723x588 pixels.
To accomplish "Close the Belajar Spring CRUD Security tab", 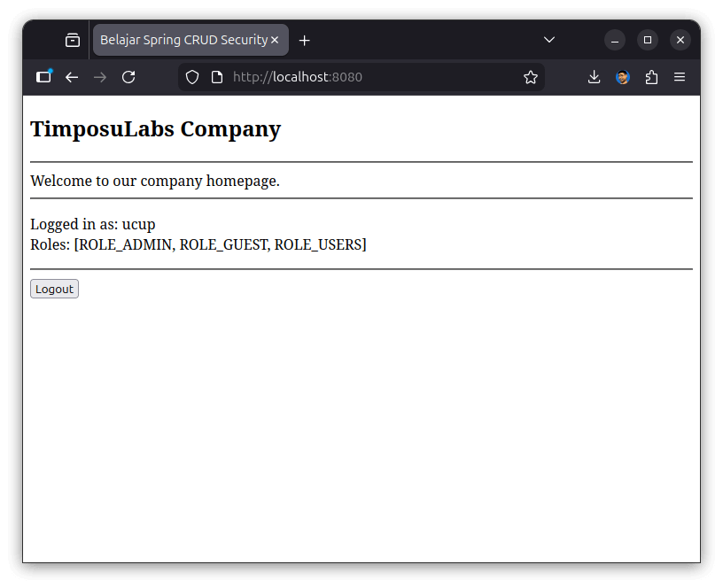I will [275, 40].
